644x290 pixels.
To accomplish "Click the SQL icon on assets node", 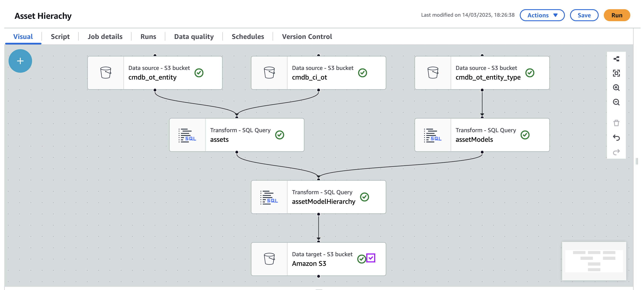I will [x=187, y=135].
